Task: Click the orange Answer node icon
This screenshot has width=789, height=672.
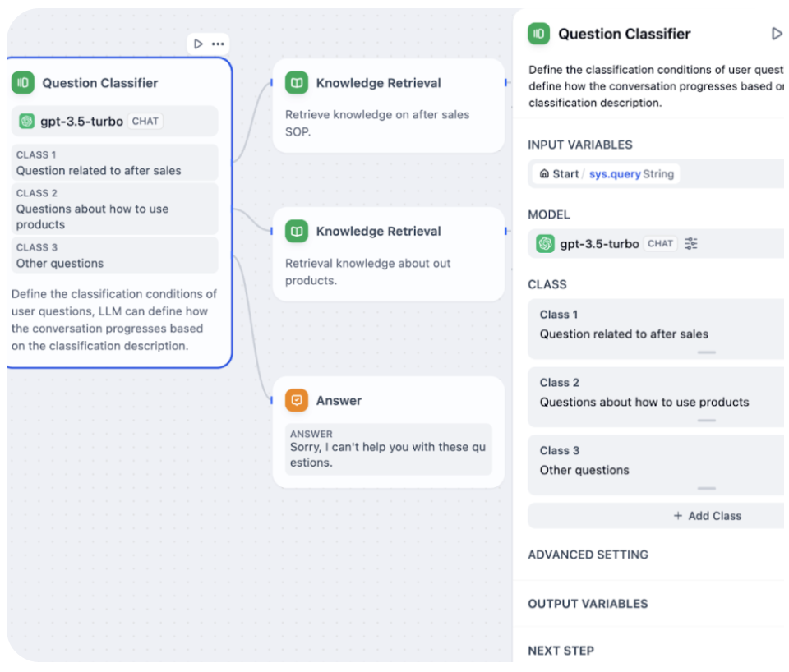Action: coord(297,400)
